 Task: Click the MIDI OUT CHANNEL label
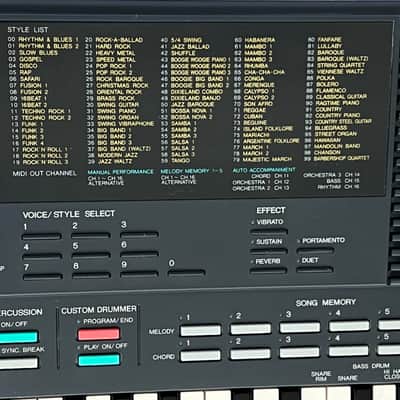pyautogui.click(x=45, y=173)
